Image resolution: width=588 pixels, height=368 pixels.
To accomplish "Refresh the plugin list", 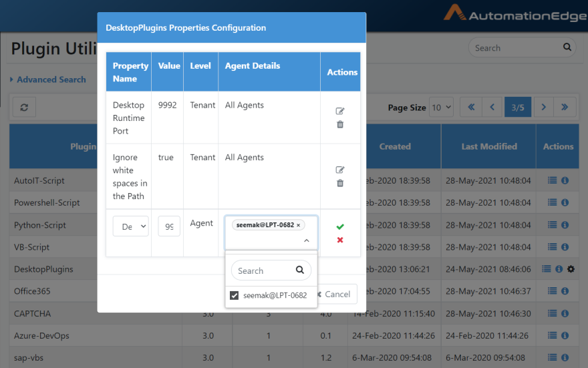I will click(x=24, y=107).
